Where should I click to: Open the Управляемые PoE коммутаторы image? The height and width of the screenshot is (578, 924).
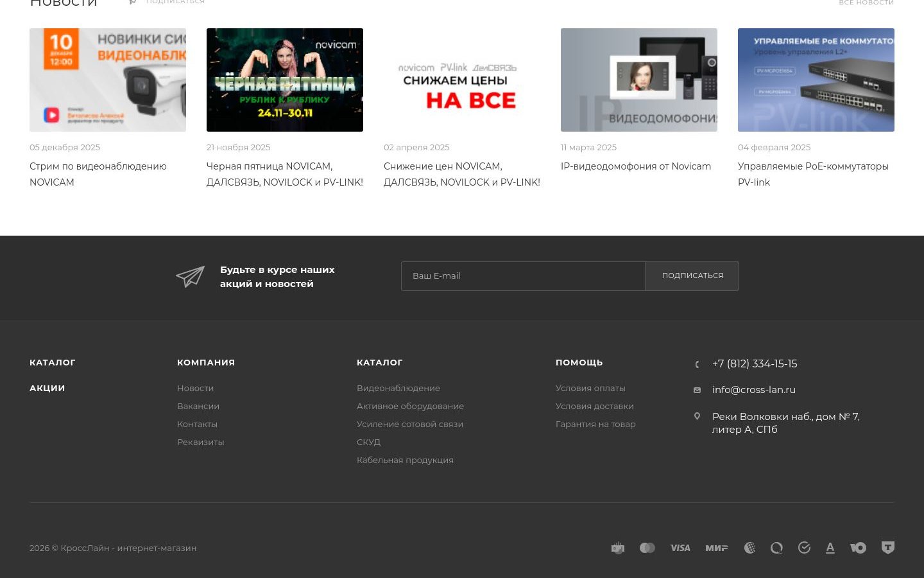pyautogui.click(x=816, y=80)
